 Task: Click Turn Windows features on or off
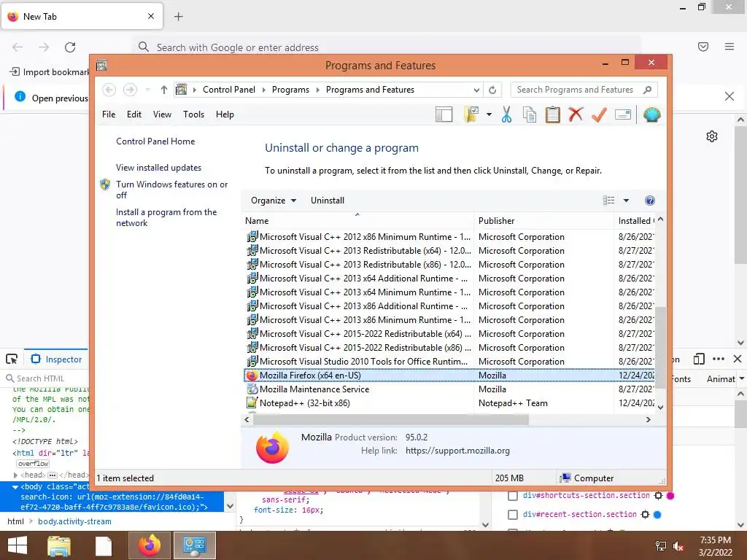tap(172, 190)
